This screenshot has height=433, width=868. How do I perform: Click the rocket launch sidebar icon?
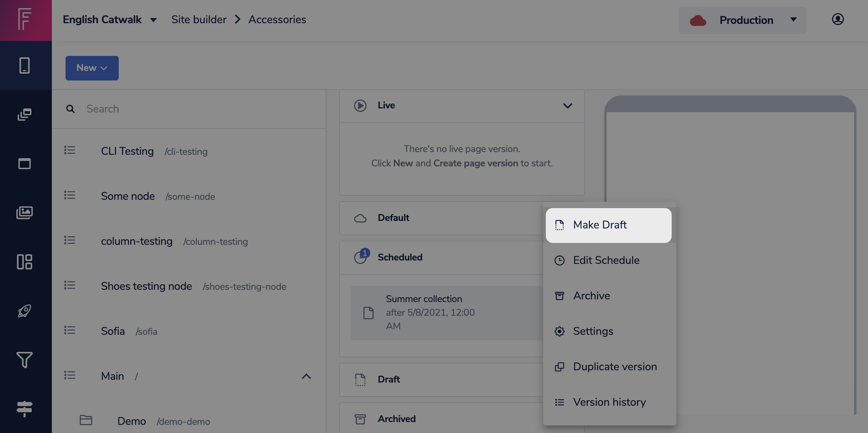click(x=25, y=311)
